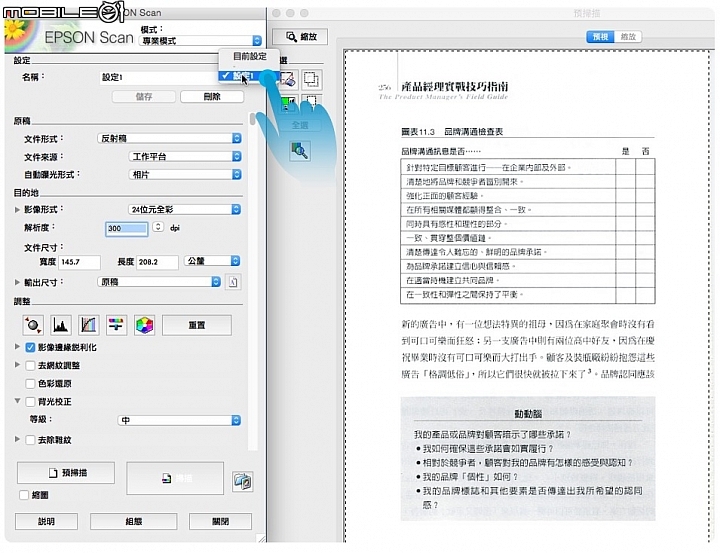720x553 pixels.
Task: Expand 去網紋調整 options triangle
Action: point(17,365)
